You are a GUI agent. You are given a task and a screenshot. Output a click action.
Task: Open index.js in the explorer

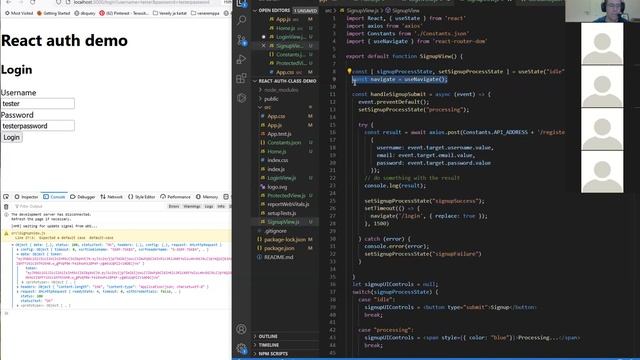[276, 169]
